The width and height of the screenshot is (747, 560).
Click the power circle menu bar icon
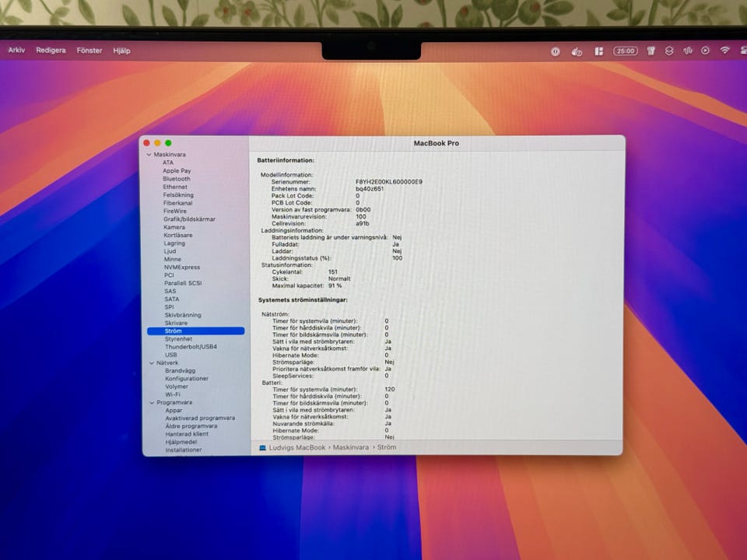[556, 51]
